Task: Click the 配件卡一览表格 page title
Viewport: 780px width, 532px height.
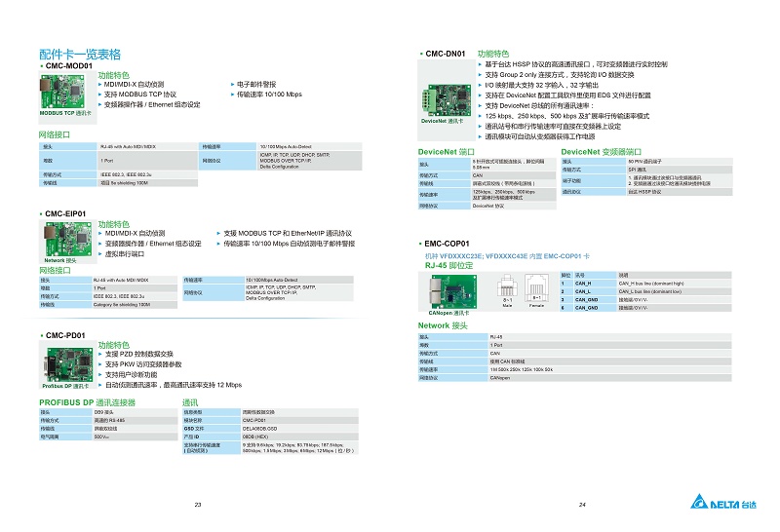Action: pos(80,53)
